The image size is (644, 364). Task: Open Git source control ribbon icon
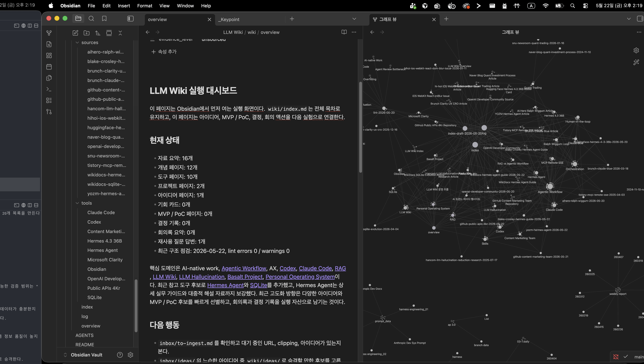click(x=49, y=112)
